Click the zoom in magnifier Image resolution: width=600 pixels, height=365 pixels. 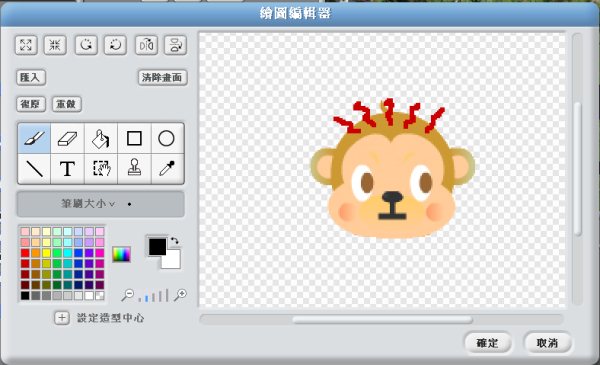coord(180,295)
